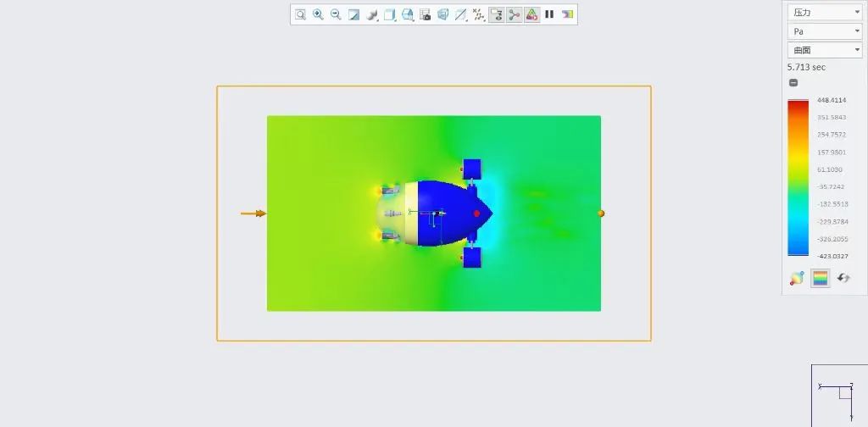Pause the running simulation animation
868x427 pixels.
point(549,14)
